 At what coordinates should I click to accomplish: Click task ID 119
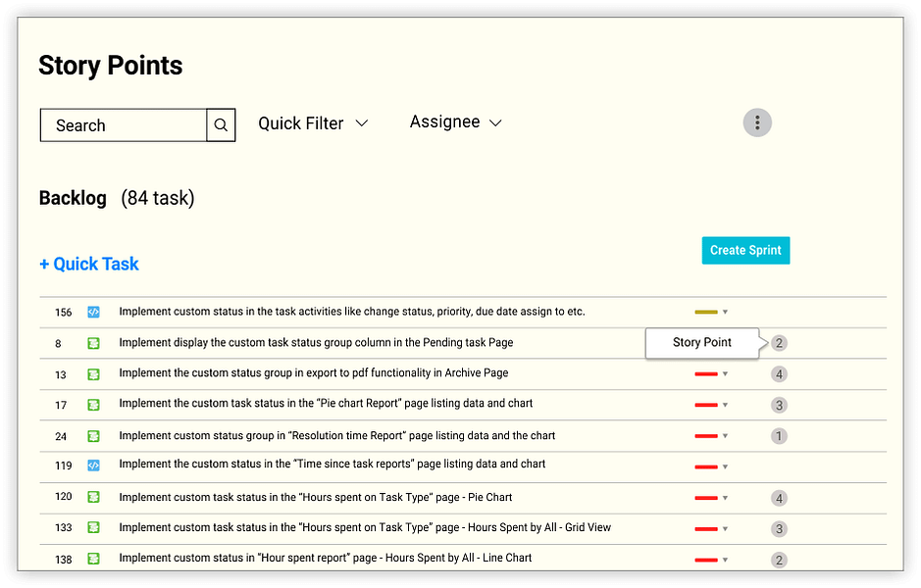tap(64, 465)
